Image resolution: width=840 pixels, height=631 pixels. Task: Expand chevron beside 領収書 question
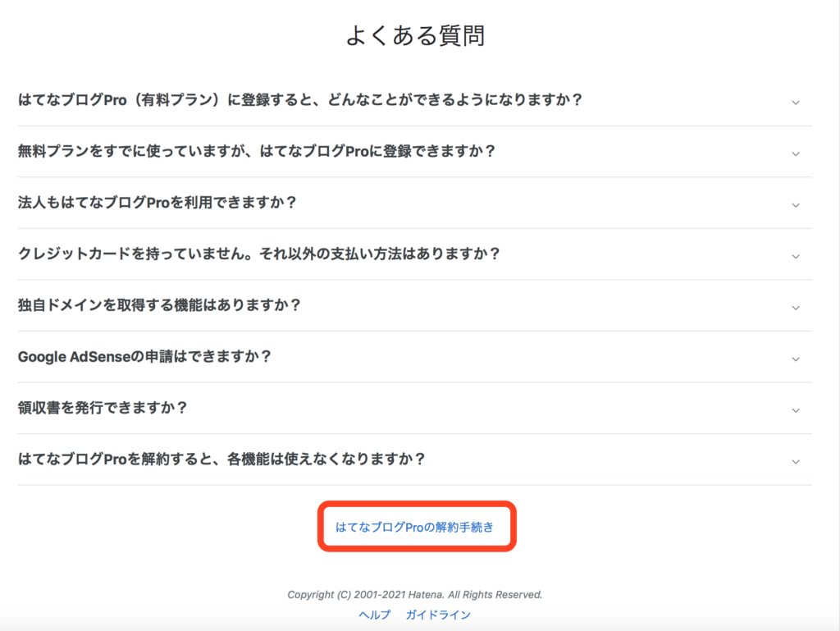(x=796, y=410)
